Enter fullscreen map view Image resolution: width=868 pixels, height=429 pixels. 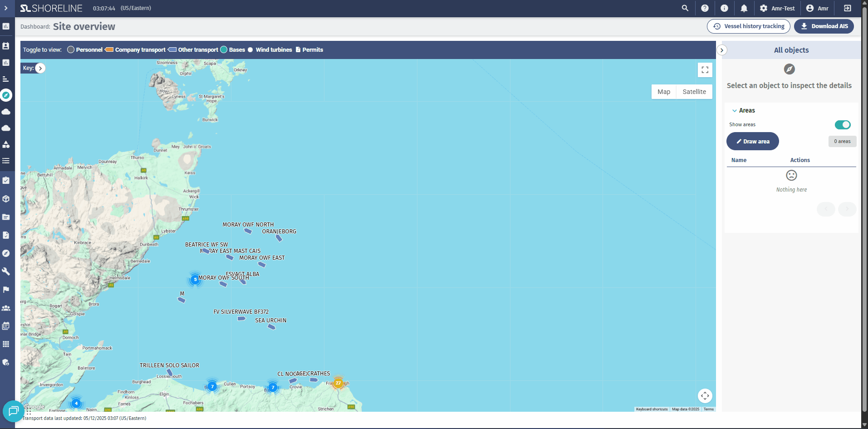[x=705, y=70]
